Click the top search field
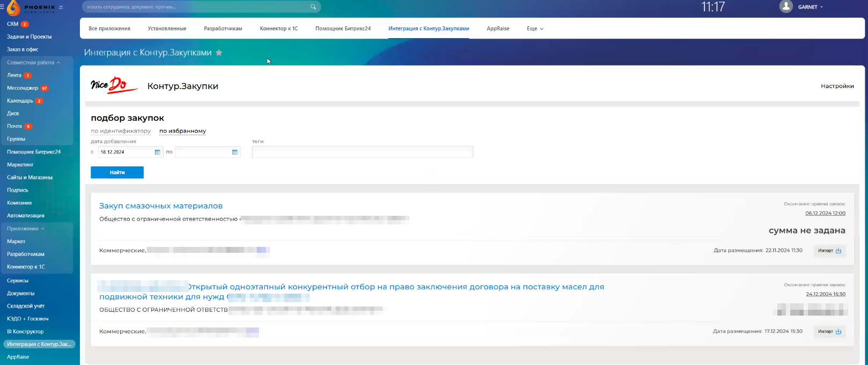 202,7
